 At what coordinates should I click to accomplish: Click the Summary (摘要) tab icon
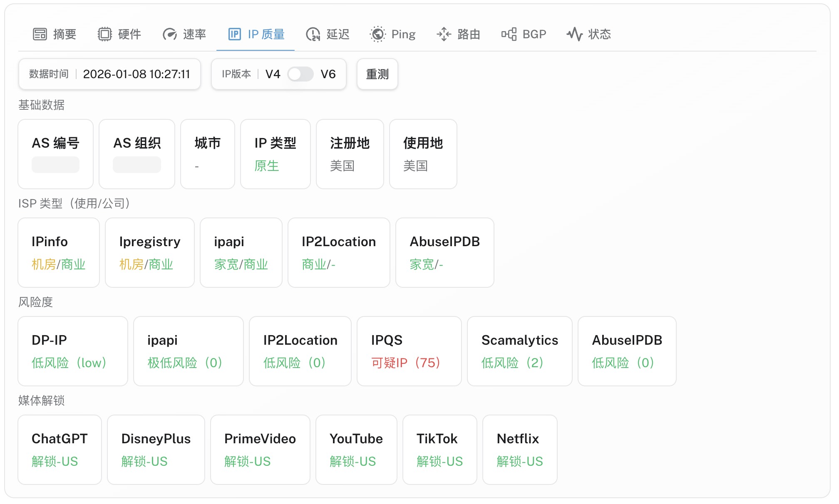[x=40, y=34]
